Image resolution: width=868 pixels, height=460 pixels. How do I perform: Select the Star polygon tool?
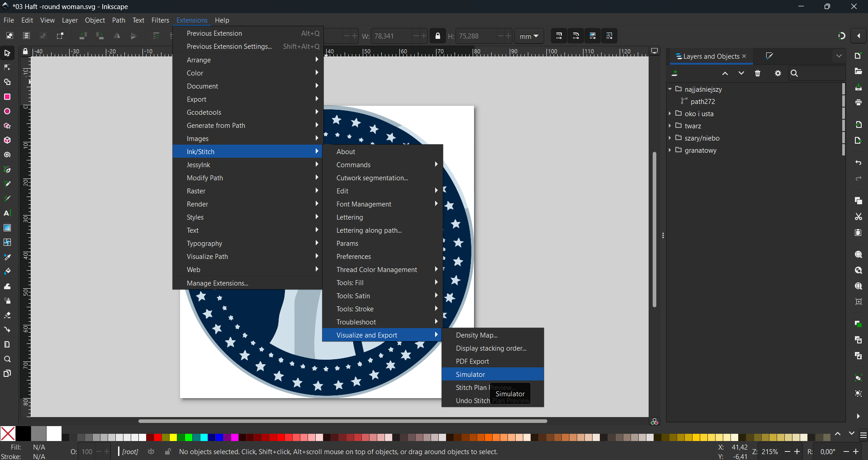coord(7,126)
